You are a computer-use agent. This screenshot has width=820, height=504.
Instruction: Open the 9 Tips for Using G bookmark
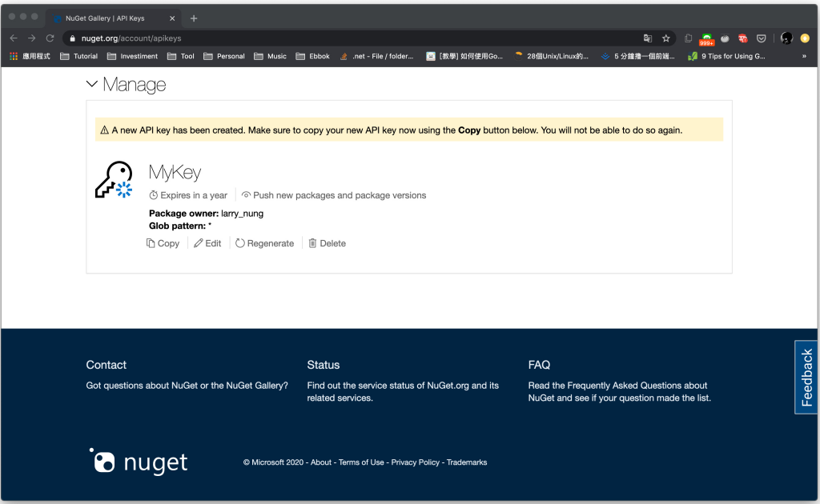(726, 56)
